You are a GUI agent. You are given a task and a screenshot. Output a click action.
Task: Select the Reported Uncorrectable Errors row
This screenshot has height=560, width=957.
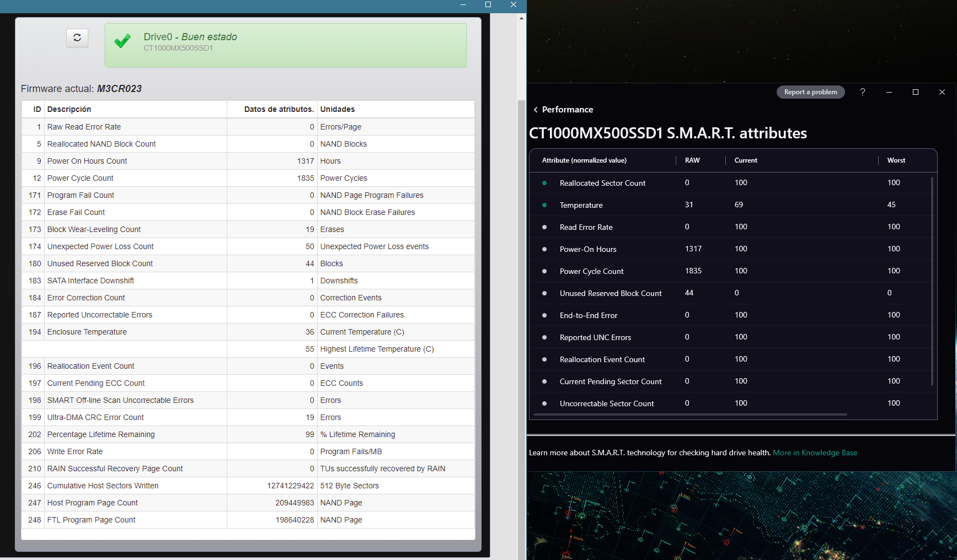(x=248, y=315)
